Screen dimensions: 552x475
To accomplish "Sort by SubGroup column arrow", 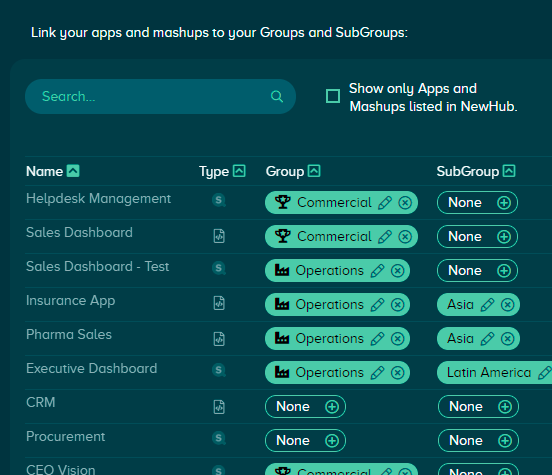I will (x=509, y=171).
